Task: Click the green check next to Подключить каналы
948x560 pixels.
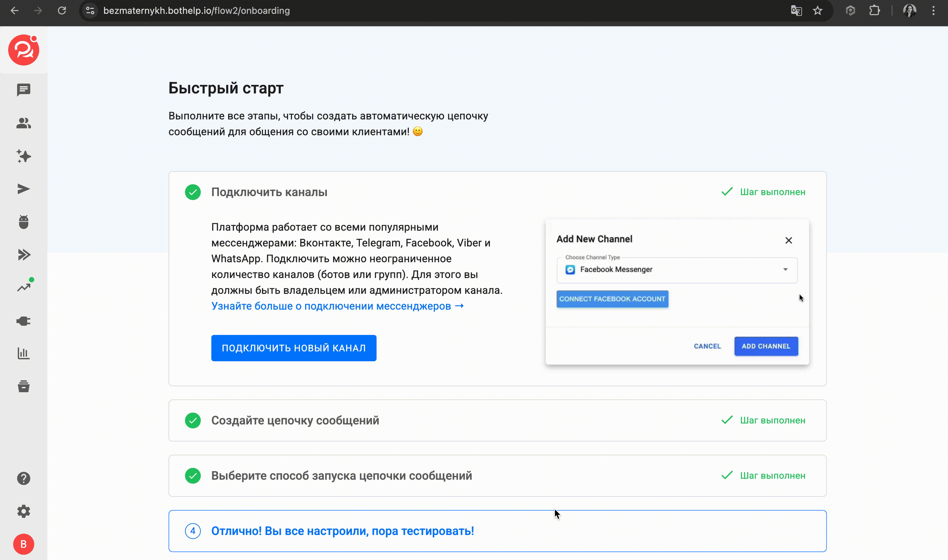Action: 193,192
